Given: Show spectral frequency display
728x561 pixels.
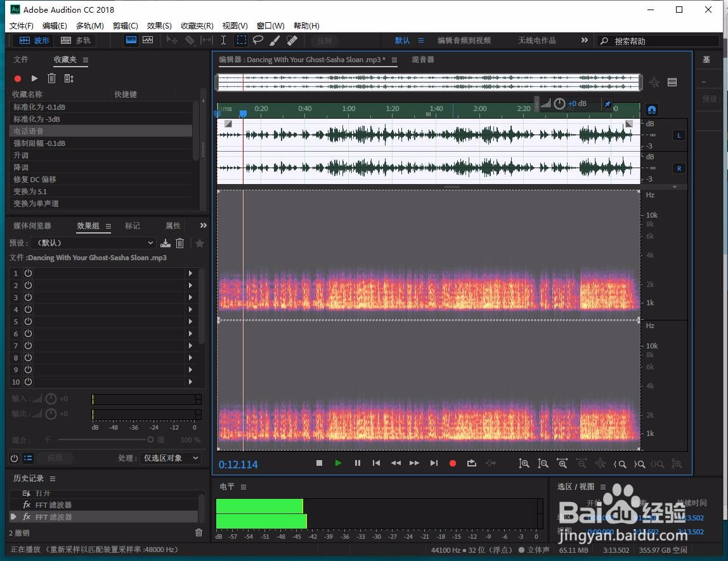Looking at the screenshot, I should [x=131, y=40].
